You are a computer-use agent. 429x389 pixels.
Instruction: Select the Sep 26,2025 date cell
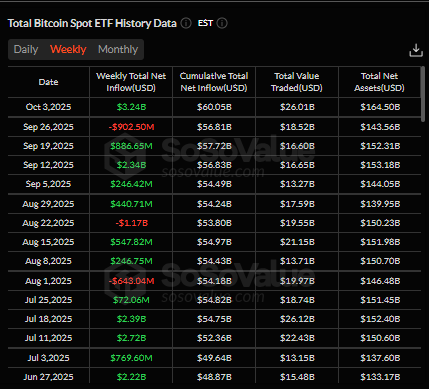(49, 127)
